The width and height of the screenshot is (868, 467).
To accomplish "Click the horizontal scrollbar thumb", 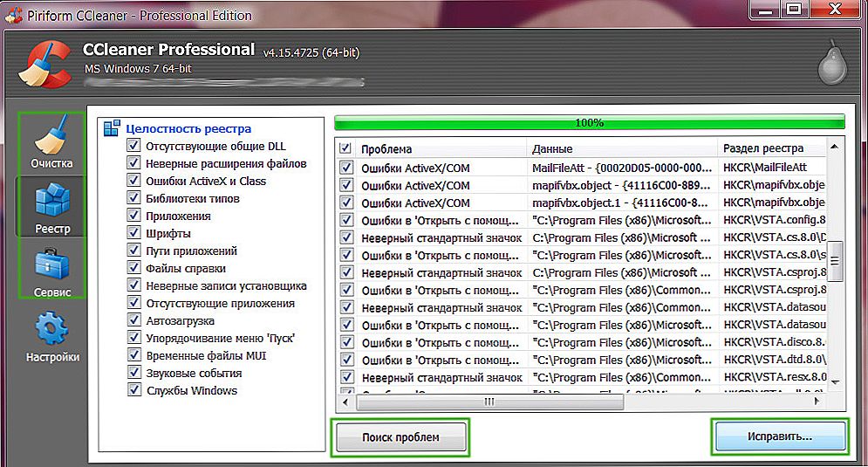I will pos(490,402).
